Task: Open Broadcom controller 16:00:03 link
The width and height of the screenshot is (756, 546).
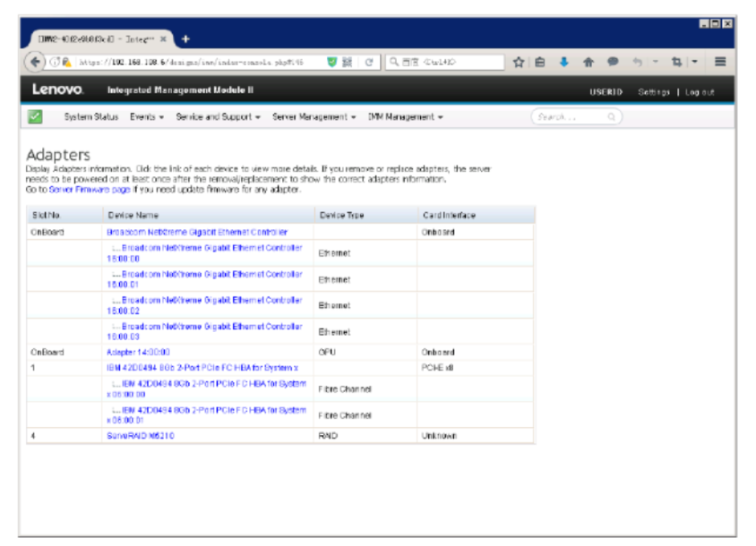Action: [x=204, y=331]
